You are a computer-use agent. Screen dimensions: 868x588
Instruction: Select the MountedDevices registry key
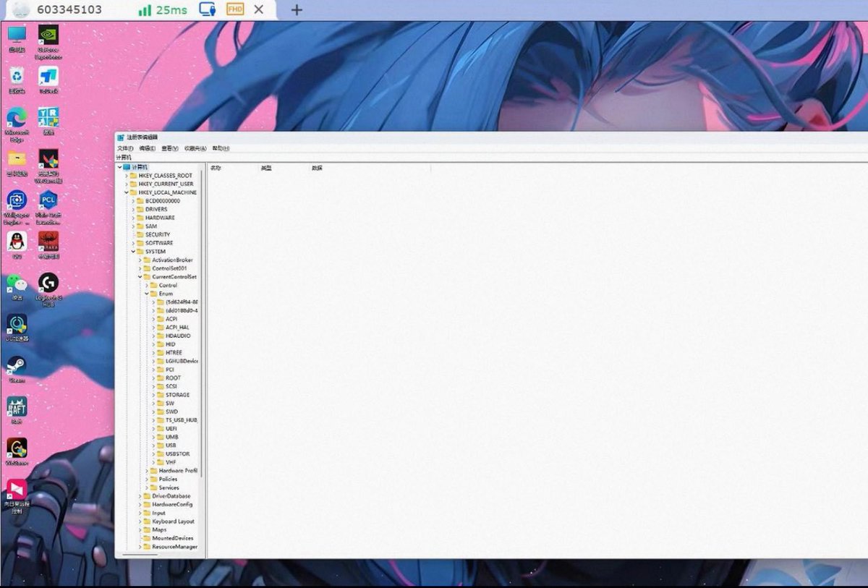click(x=173, y=538)
